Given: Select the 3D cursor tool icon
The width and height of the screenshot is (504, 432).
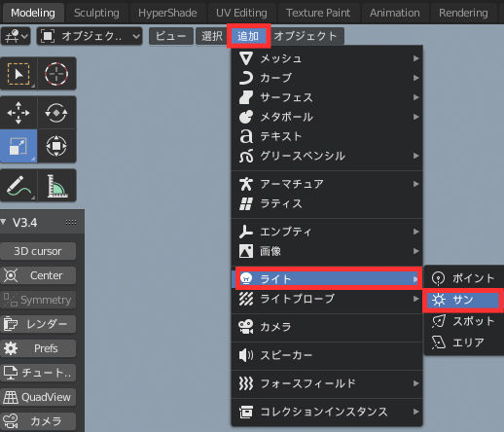Looking at the screenshot, I should [x=56, y=74].
